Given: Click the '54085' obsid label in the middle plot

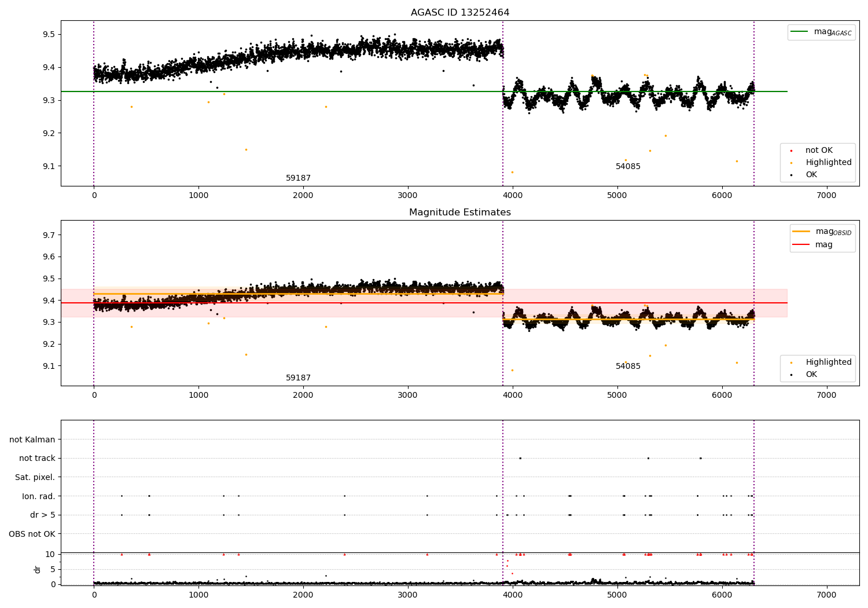Looking at the screenshot, I should 628,367.
